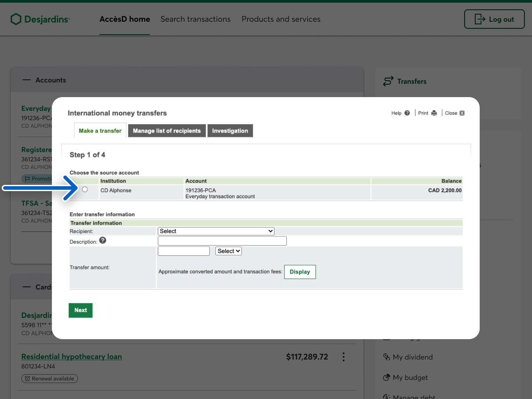Switch to Manage list of recipients tab
Screen dimensions: 532x399
point(167,131)
